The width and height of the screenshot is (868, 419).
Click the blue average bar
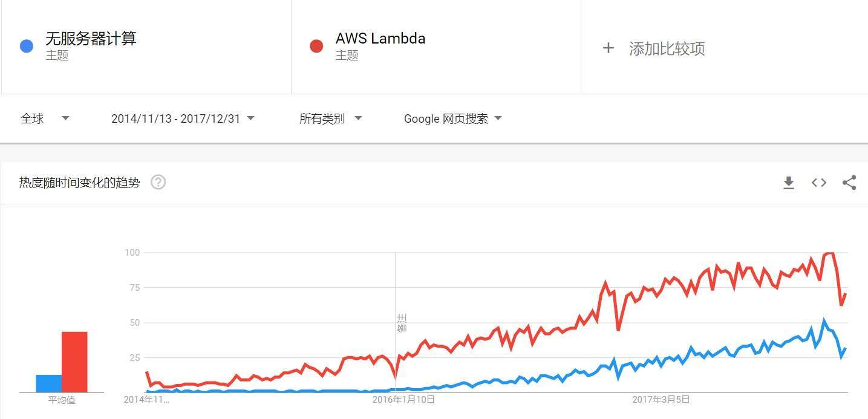[48, 383]
